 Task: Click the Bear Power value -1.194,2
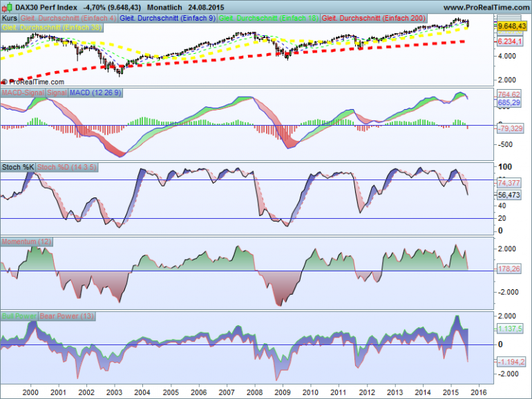click(x=511, y=362)
